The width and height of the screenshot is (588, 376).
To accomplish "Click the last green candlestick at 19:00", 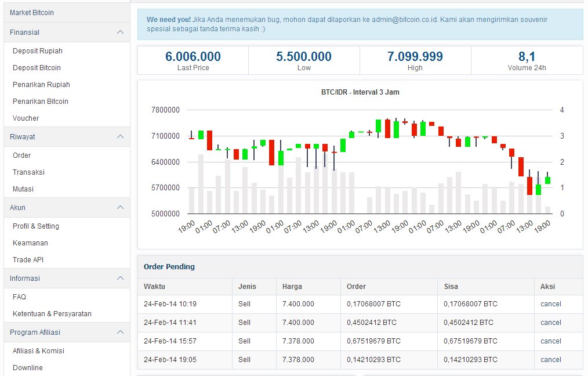I will [547, 180].
